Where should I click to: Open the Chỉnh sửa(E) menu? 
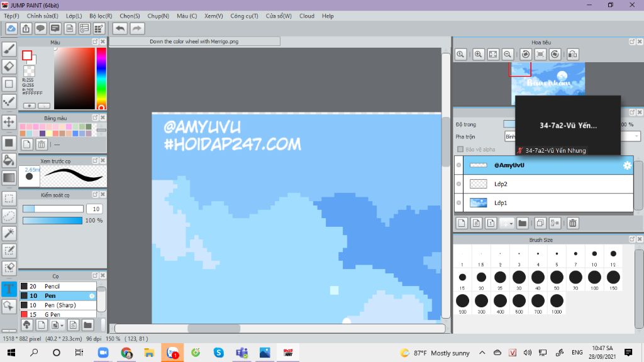click(x=42, y=16)
